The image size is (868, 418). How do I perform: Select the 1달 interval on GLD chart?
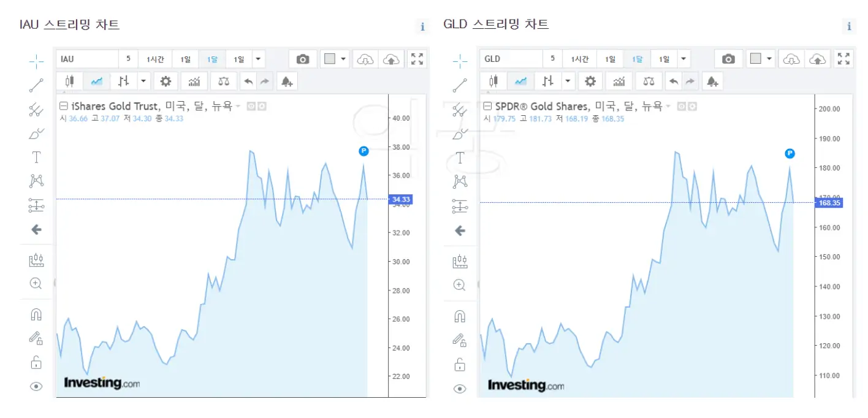(638, 58)
